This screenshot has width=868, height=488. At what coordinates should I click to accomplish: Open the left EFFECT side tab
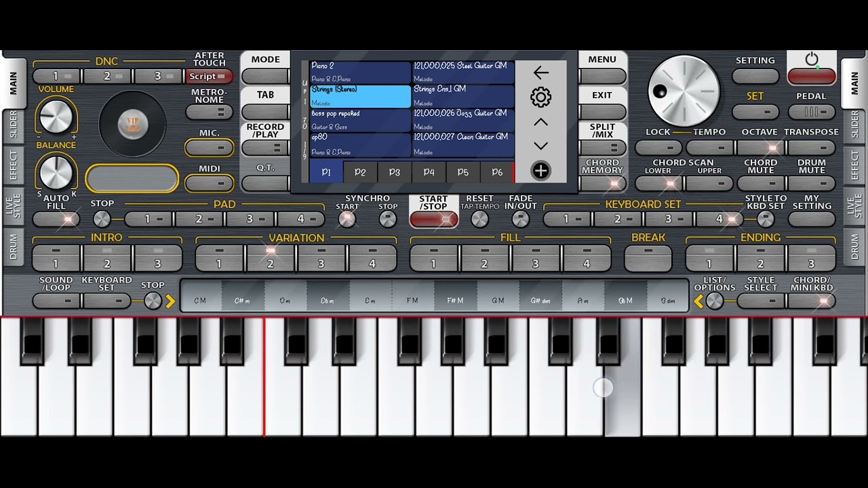pos(13,165)
